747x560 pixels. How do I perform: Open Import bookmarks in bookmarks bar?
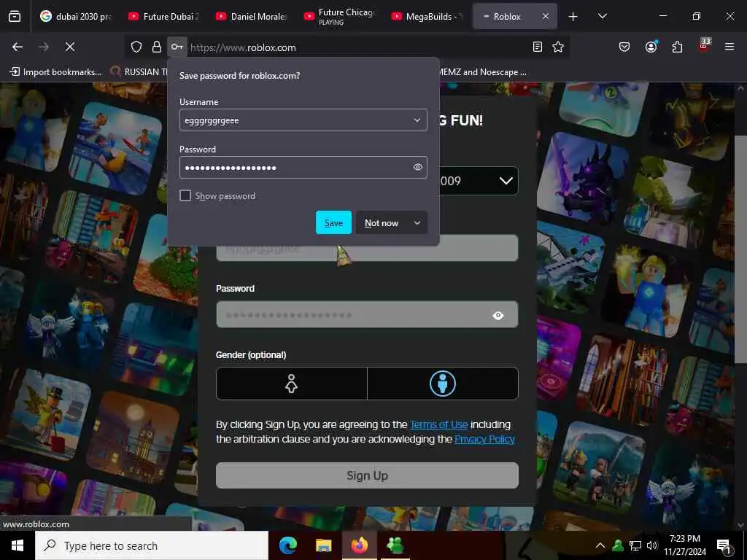55,72
